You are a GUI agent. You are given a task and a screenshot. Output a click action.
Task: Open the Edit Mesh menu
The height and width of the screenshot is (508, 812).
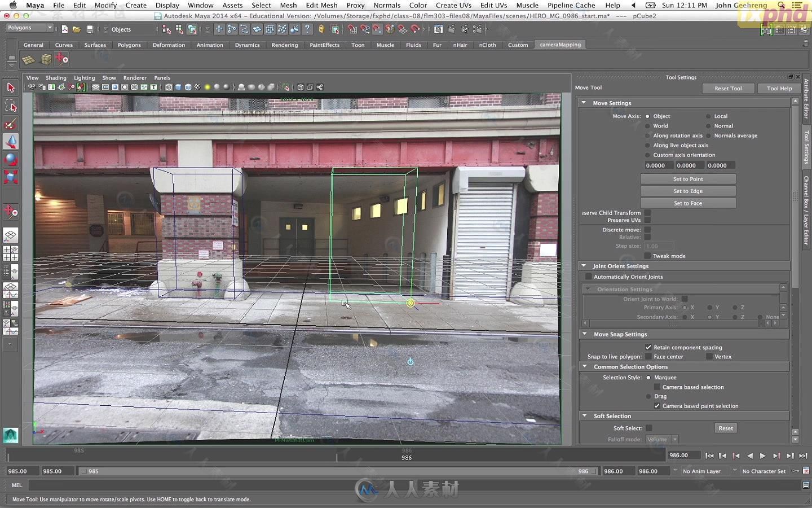(321, 5)
